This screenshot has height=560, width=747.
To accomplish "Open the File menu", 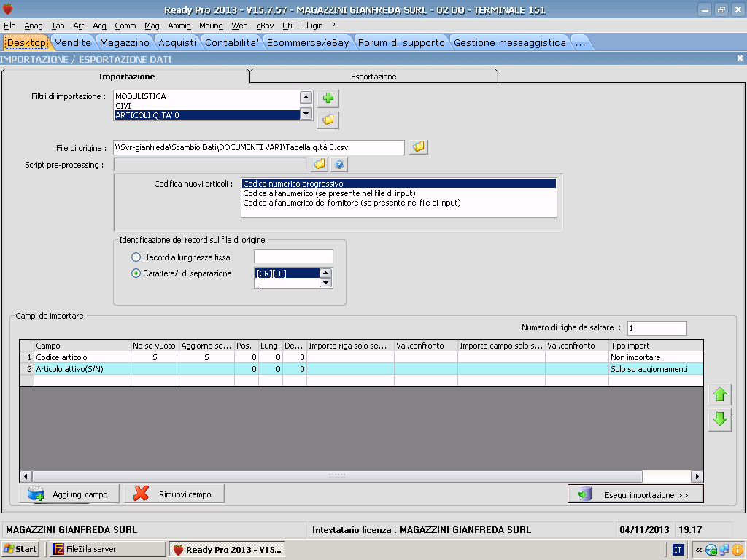I will [9, 26].
